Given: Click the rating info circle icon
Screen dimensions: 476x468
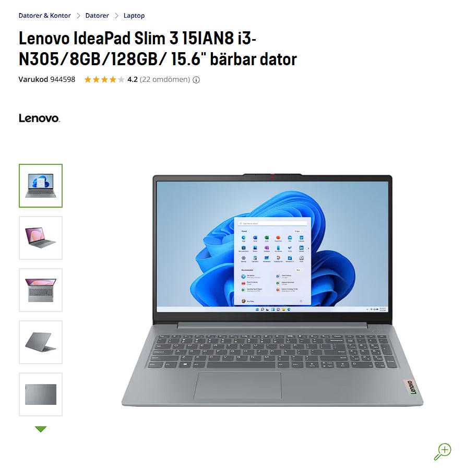Looking at the screenshot, I should (196, 80).
